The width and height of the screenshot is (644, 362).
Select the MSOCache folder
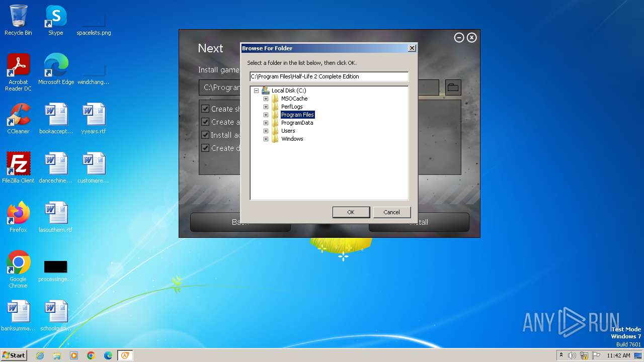[x=294, y=99]
